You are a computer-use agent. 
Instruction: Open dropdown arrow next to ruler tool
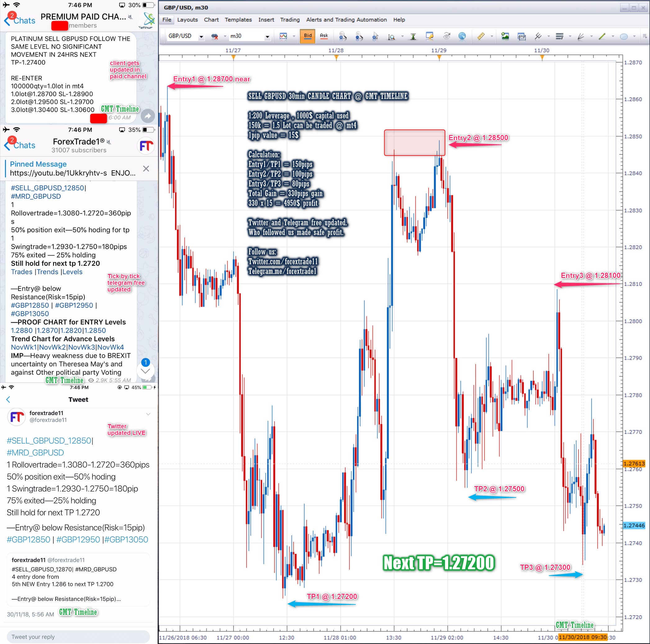[492, 37]
